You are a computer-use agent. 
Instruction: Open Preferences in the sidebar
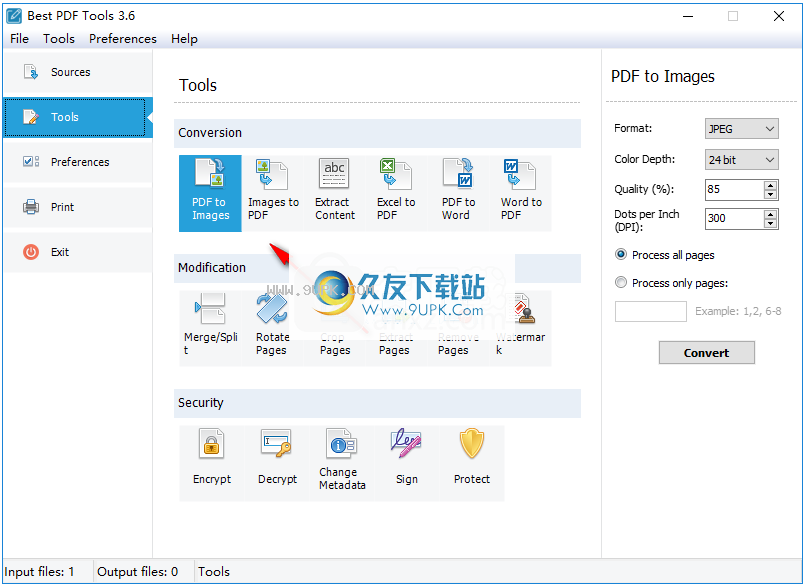(x=78, y=162)
